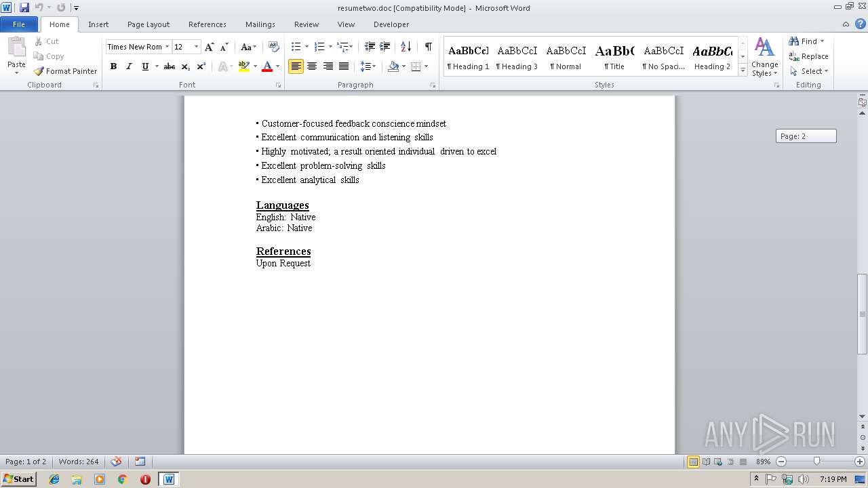Screen dimensions: 868x488
Task: Open Line Spacing dropdown
Action: 368,66
